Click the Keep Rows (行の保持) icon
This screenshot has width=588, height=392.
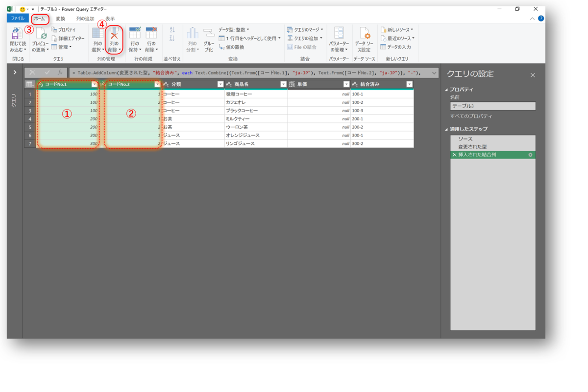click(134, 33)
